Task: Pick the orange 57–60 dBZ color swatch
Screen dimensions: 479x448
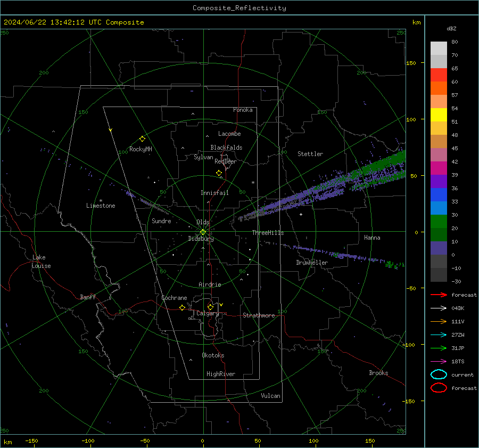Action: [439, 88]
